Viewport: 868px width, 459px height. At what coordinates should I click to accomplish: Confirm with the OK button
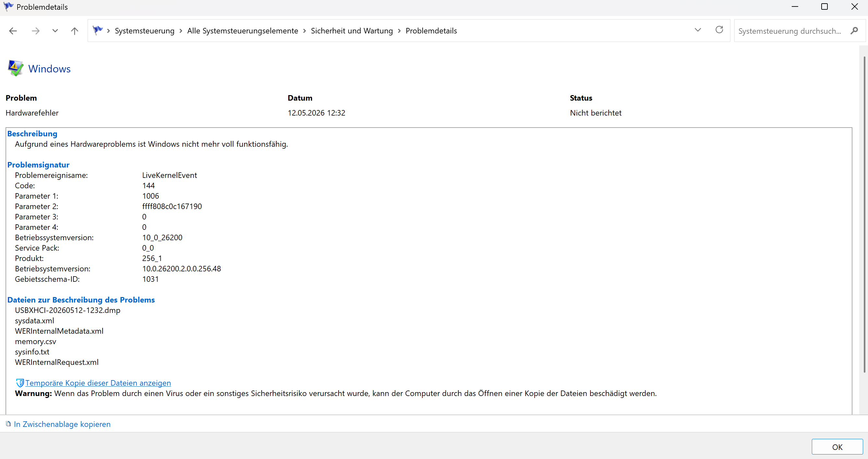(x=837, y=447)
